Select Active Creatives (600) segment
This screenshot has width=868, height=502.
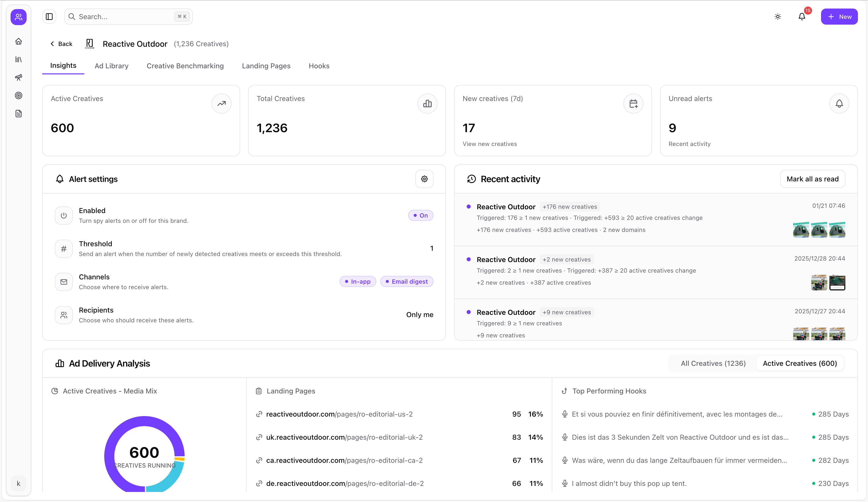(799, 363)
